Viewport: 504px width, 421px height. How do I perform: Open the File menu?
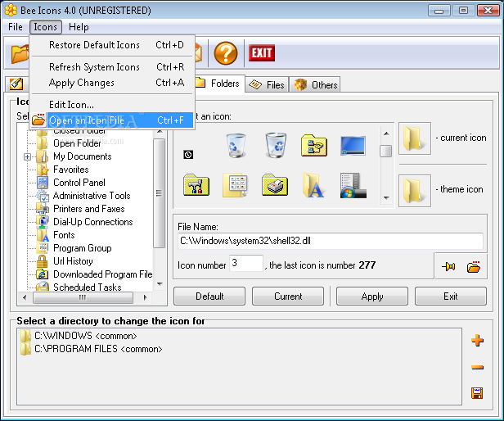click(x=16, y=27)
